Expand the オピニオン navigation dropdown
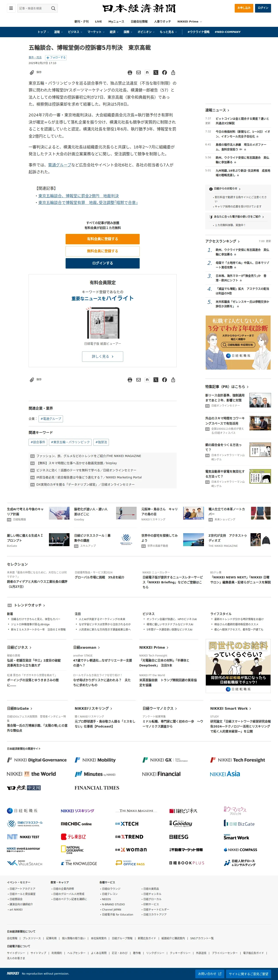The image size is (278, 980). click(146, 32)
